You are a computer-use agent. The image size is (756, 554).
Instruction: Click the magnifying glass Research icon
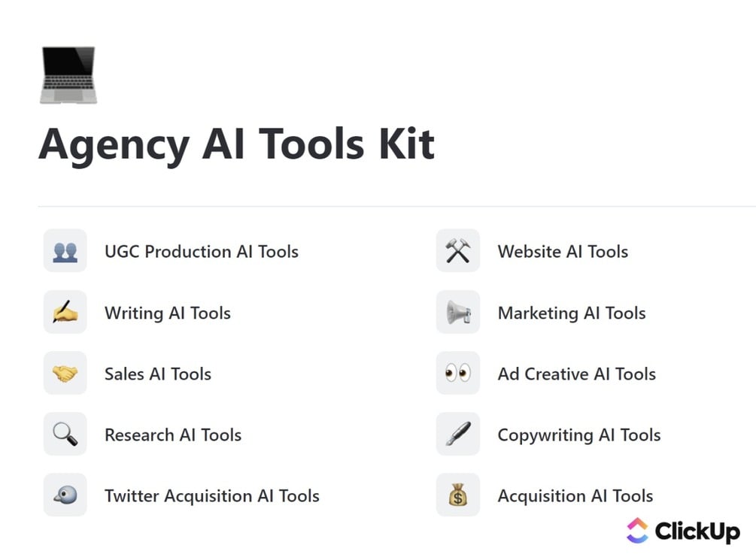(65, 434)
